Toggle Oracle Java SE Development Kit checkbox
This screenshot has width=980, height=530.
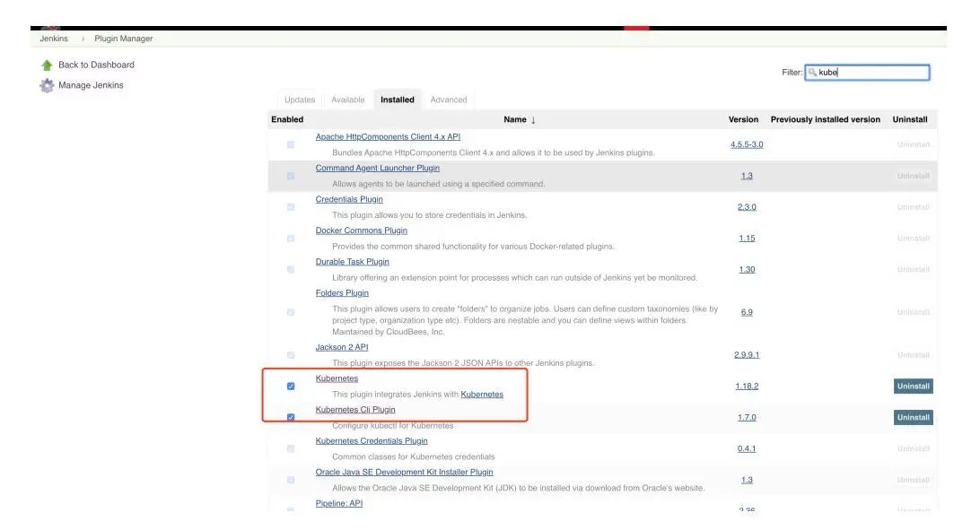pos(291,480)
